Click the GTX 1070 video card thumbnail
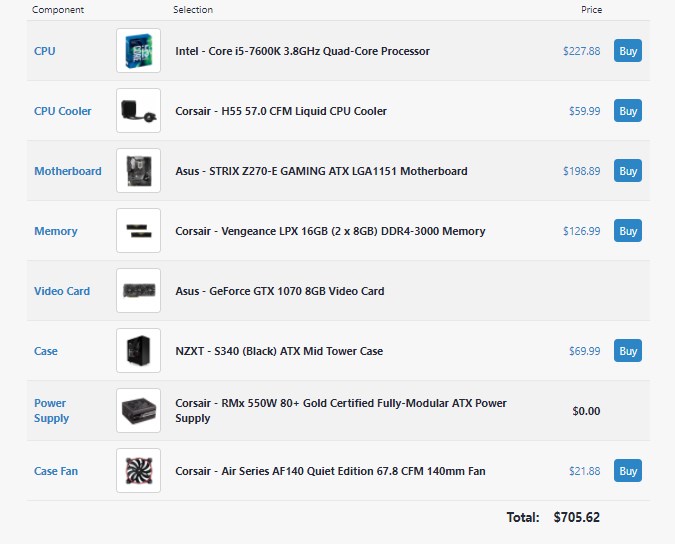This screenshot has width=675, height=544. (138, 291)
